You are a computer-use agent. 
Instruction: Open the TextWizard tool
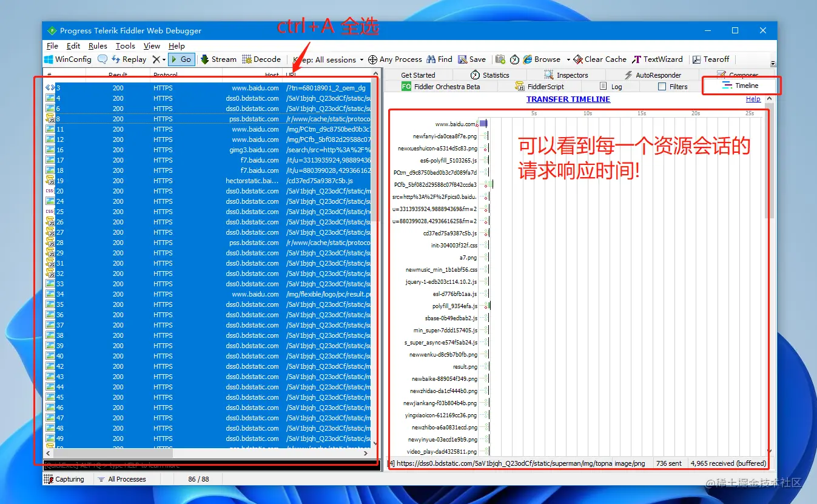[x=657, y=59]
